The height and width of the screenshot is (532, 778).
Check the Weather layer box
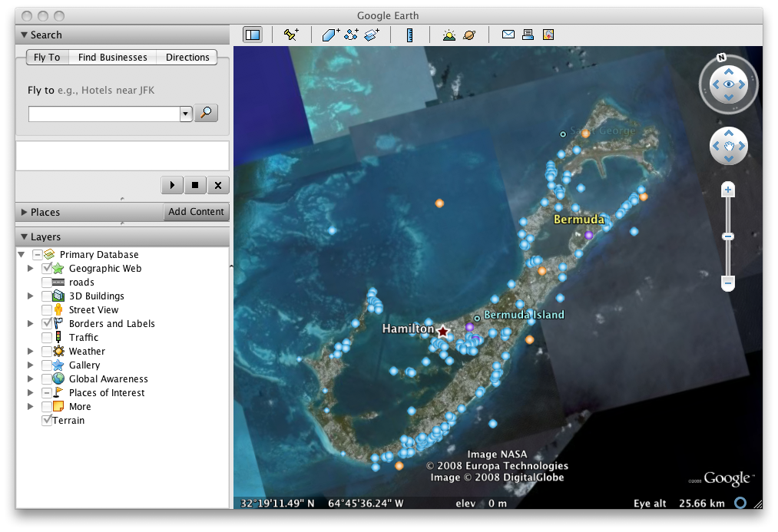[x=47, y=351]
